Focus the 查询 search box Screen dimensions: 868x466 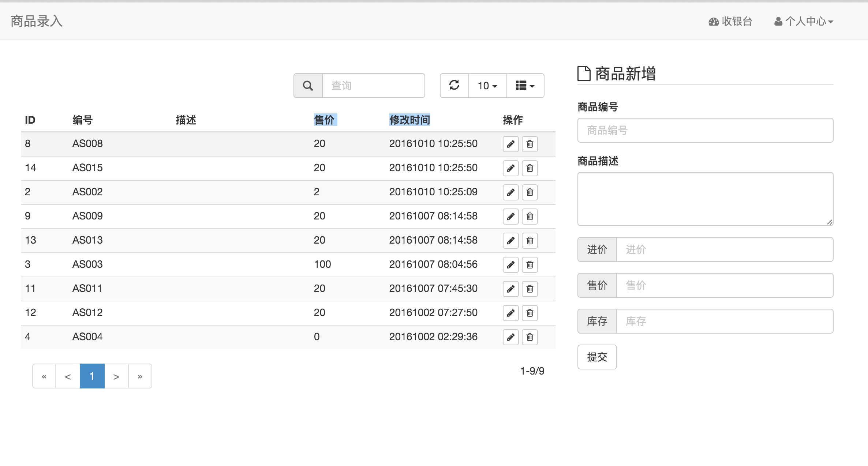tap(373, 86)
